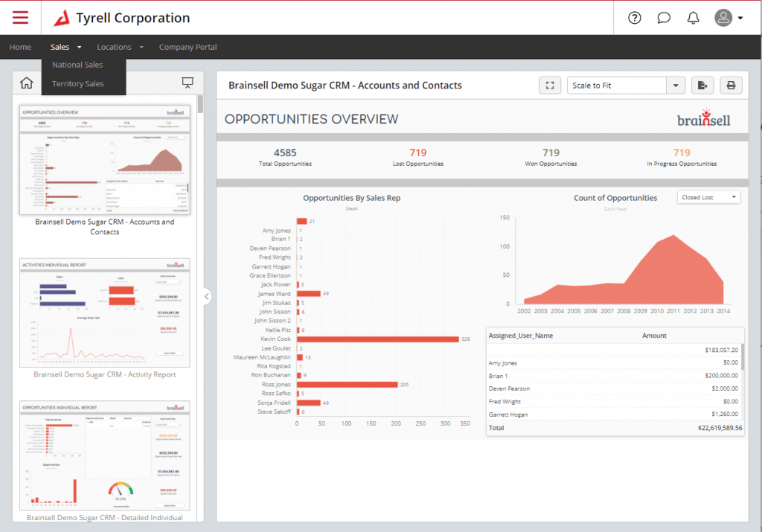Click the $22,619,589.56 total amount
This screenshot has height=532, width=762.
click(x=720, y=428)
